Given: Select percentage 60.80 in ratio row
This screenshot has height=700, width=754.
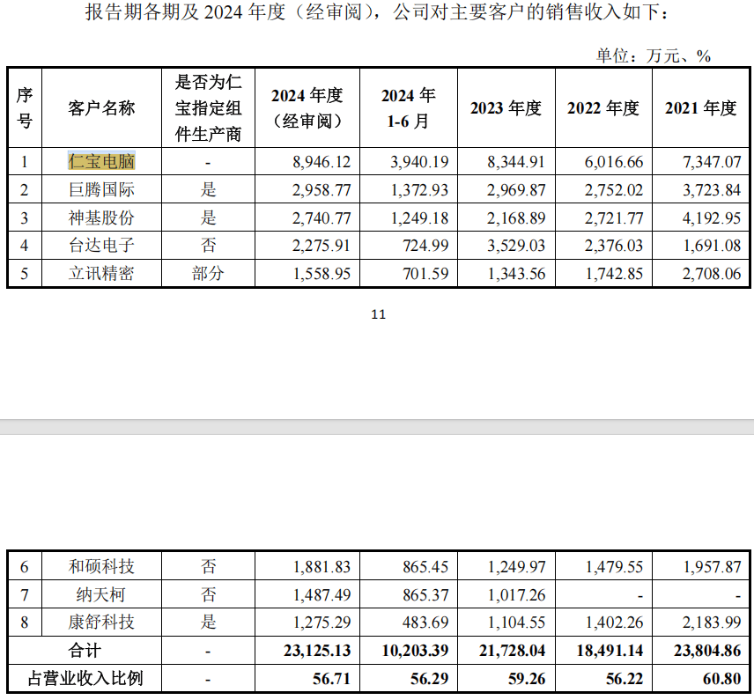Looking at the screenshot, I should (x=721, y=678).
